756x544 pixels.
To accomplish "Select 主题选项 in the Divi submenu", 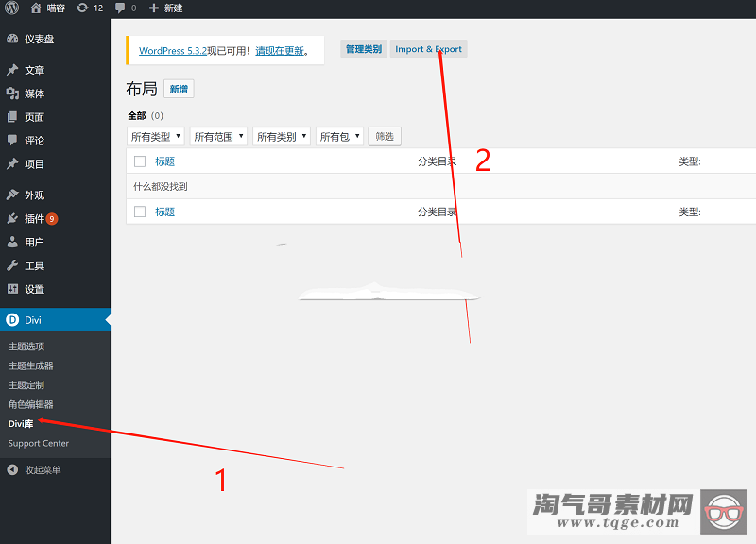I will point(26,347).
